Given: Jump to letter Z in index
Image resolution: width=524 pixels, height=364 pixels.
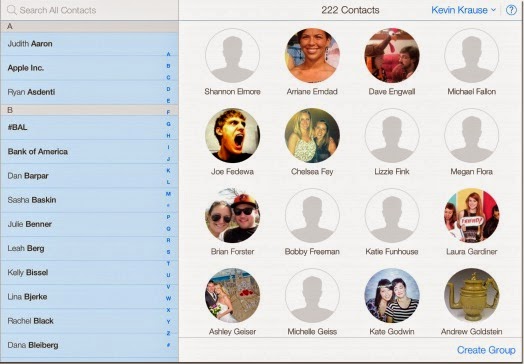Looking at the screenshot, I should coord(168,333).
